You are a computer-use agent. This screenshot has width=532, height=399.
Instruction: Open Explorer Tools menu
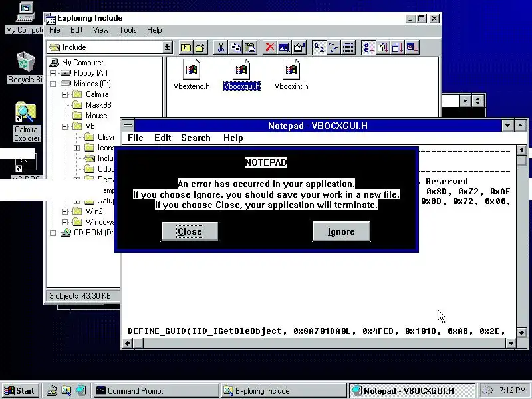pos(128,30)
